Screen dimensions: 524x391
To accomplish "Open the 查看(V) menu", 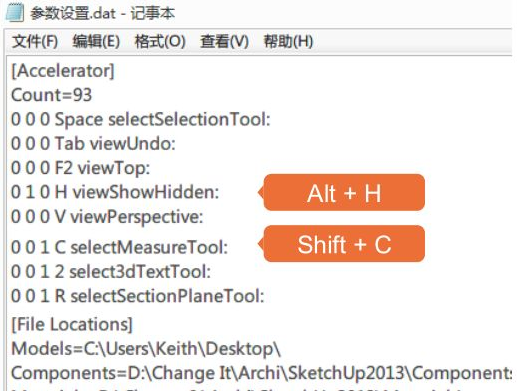I will pyautogui.click(x=224, y=41).
